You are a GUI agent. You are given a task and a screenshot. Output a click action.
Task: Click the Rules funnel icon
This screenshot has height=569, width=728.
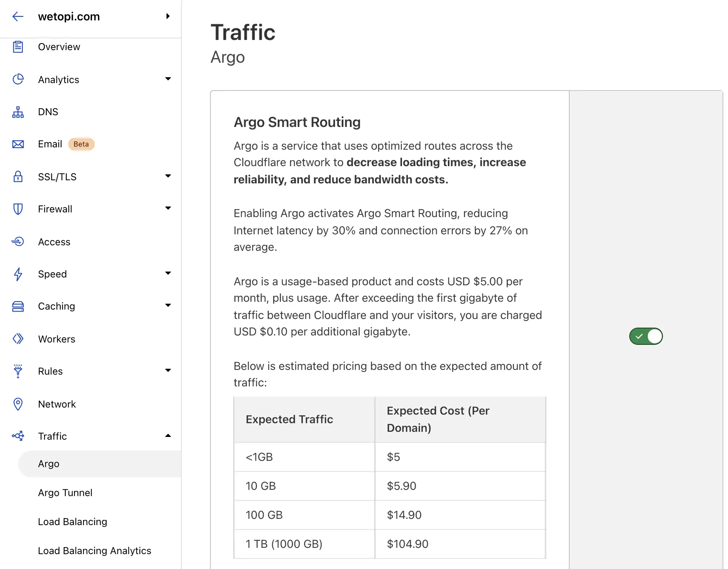tap(18, 371)
